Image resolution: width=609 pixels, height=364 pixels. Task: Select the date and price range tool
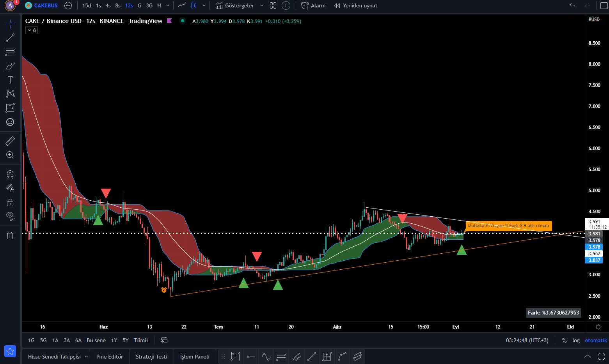pos(327,357)
